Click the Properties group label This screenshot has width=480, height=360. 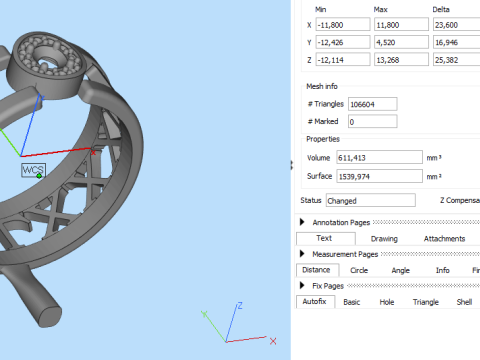tap(323, 139)
